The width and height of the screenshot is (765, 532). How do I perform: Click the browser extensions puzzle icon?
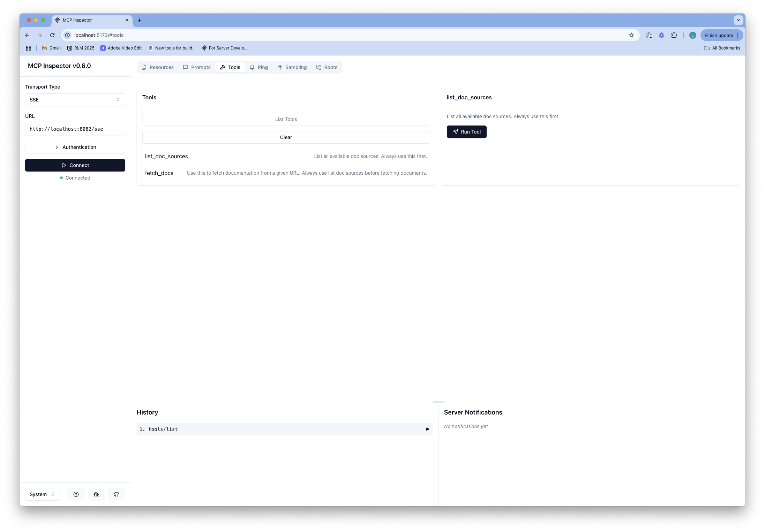coord(674,35)
